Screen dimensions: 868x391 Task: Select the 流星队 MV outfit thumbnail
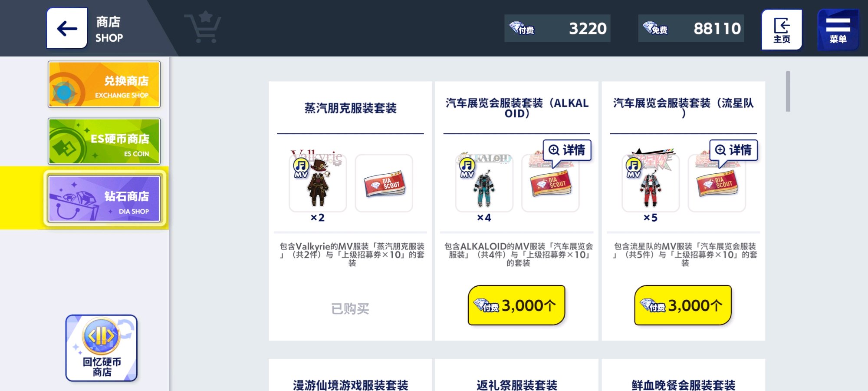point(651,183)
